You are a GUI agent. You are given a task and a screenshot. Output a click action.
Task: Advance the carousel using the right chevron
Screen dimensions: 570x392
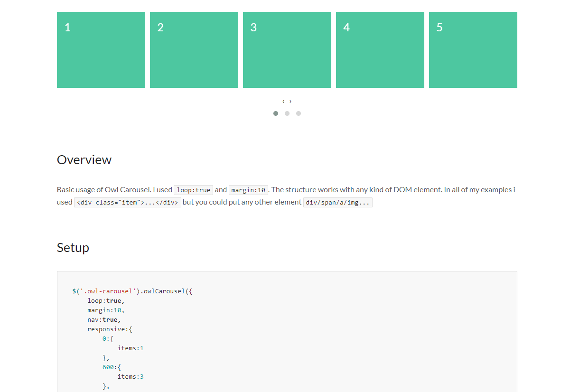point(290,102)
